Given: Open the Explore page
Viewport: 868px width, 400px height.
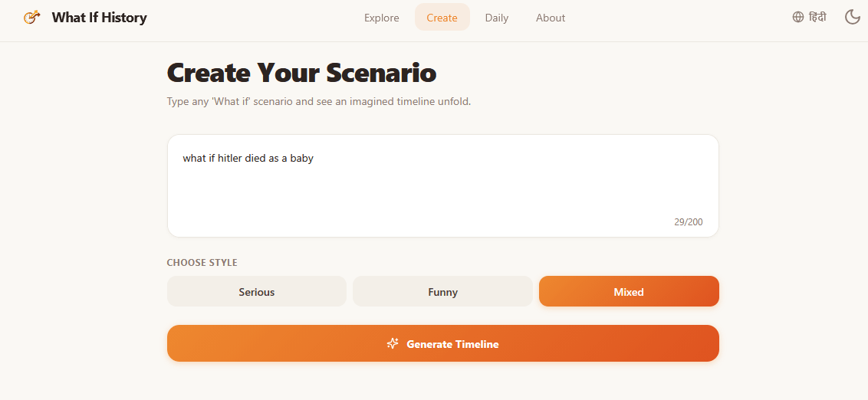Looking at the screenshot, I should [381, 18].
